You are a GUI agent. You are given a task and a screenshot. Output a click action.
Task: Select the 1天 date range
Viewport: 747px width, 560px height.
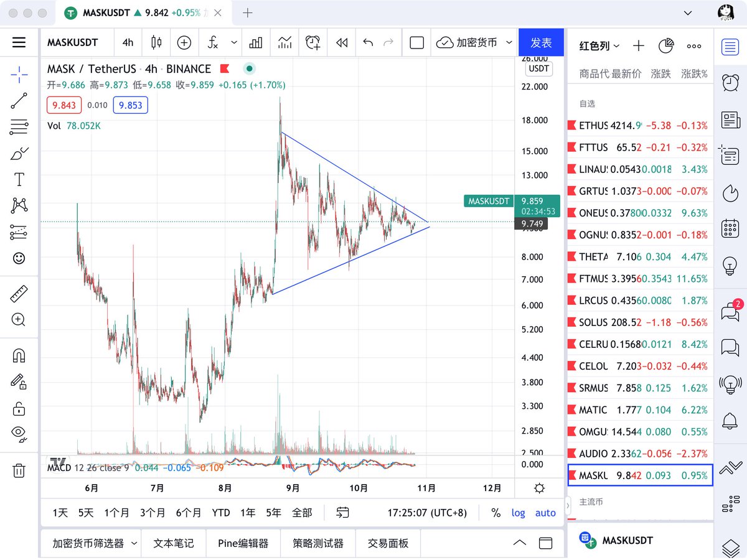60,513
